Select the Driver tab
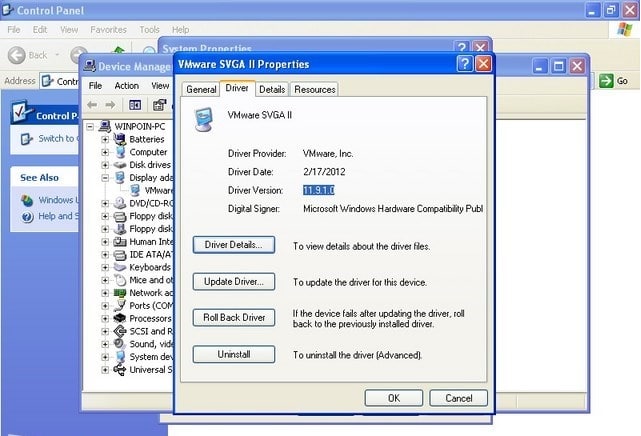Image resolution: width=641 pixels, height=436 pixels. pos(237,88)
